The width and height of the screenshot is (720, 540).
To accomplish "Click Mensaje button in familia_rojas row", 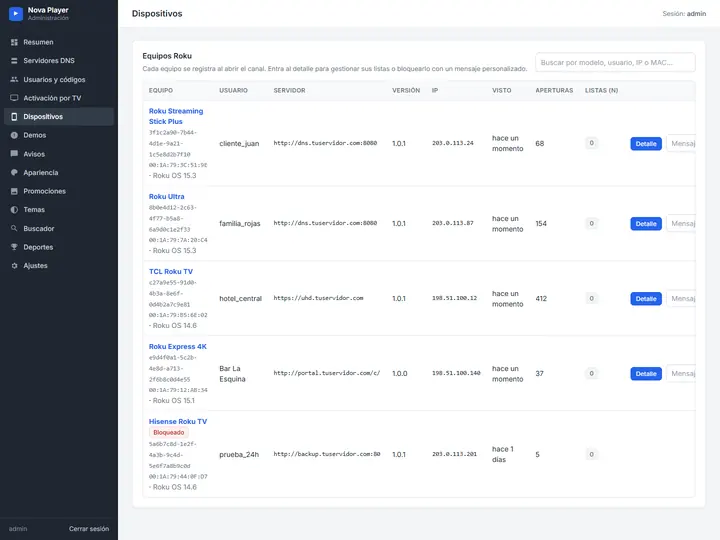I will click(681, 224).
